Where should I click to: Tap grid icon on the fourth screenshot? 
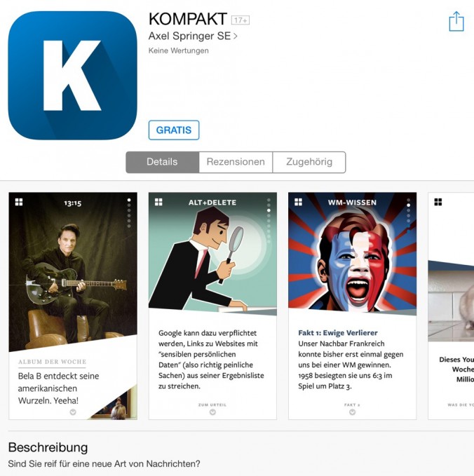(x=438, y=202)
